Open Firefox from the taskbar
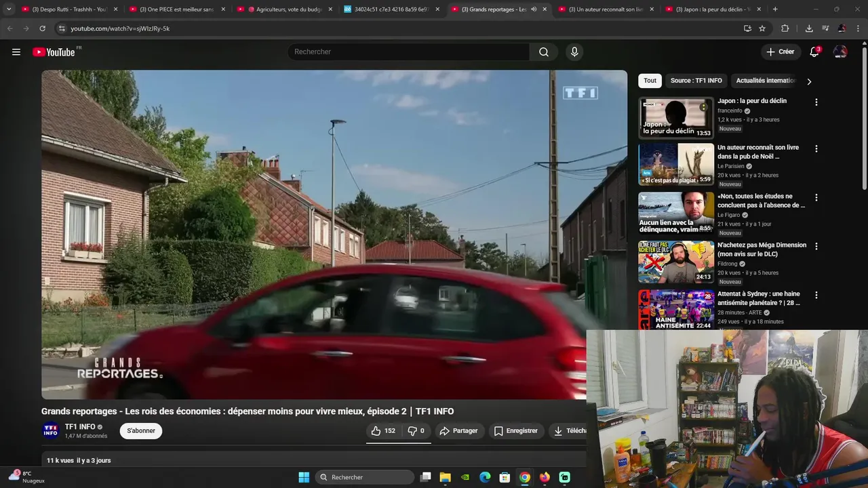The image size is (868, 488). coord(545,477)
